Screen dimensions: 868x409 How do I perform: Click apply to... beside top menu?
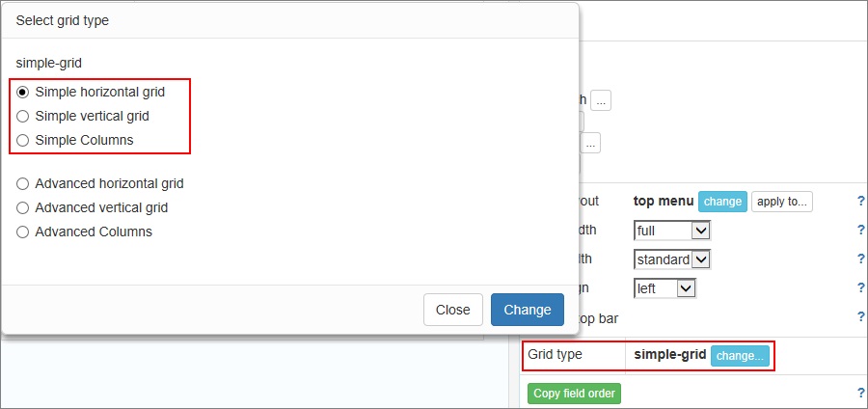pos(782,202)
